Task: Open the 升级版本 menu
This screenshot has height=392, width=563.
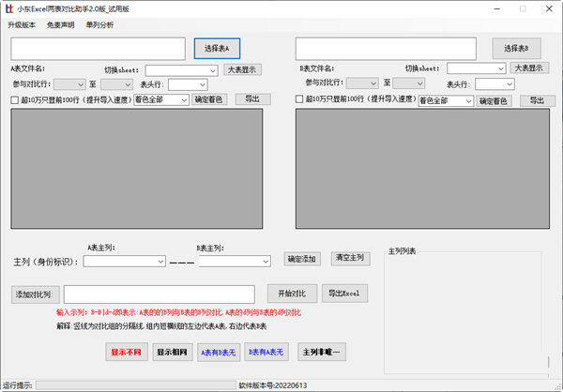Action: pyautogui.click(x=22, y=24)
